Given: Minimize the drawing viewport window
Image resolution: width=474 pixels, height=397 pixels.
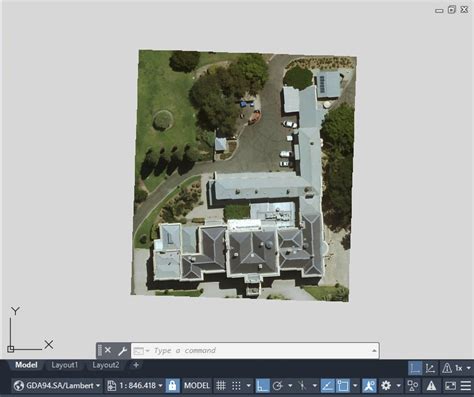Looking at the screenshot, I should pos(439,10).
